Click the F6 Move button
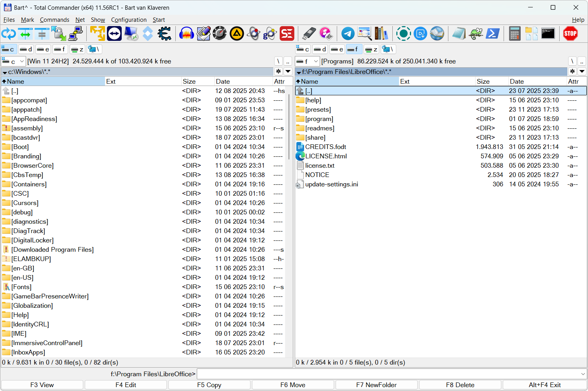 (x=293, y=385)
